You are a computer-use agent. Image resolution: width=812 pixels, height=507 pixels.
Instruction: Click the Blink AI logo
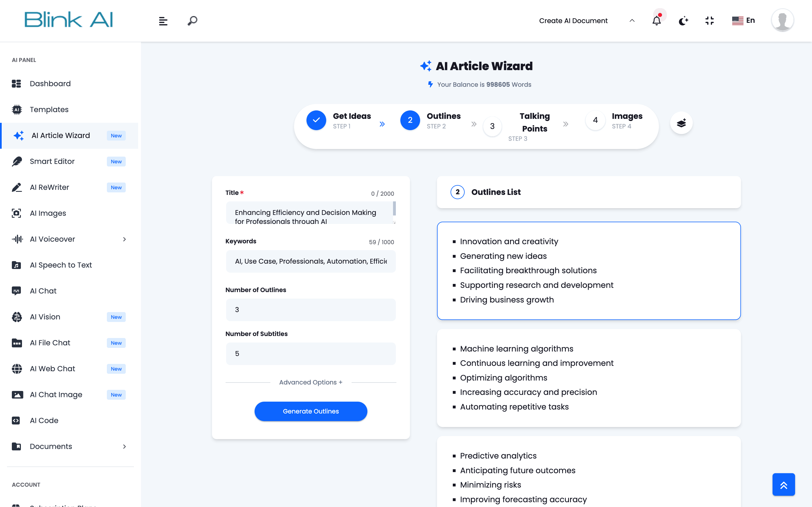(69, 20)
